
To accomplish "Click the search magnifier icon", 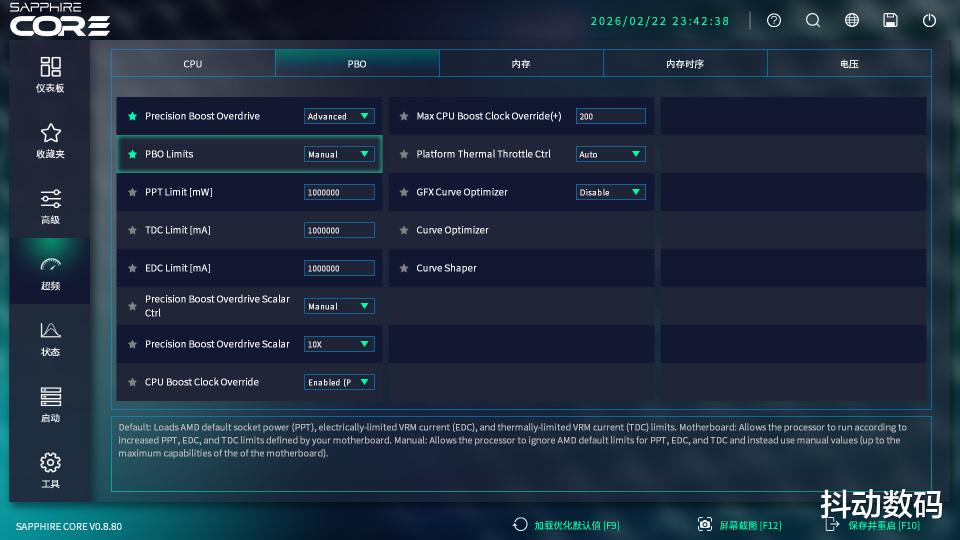I will point(812,20).
